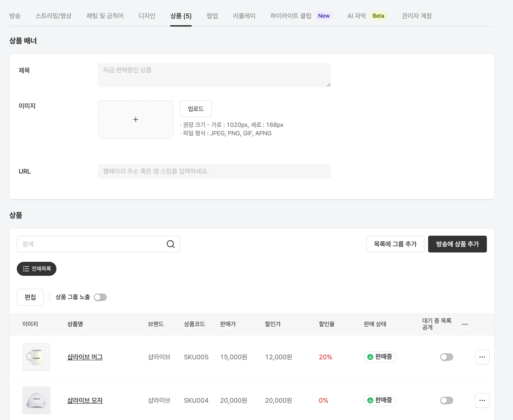Open the 샵라이브 모자 product link
Image resolution: width=513 pixels, height=420 pixels.
85,400
